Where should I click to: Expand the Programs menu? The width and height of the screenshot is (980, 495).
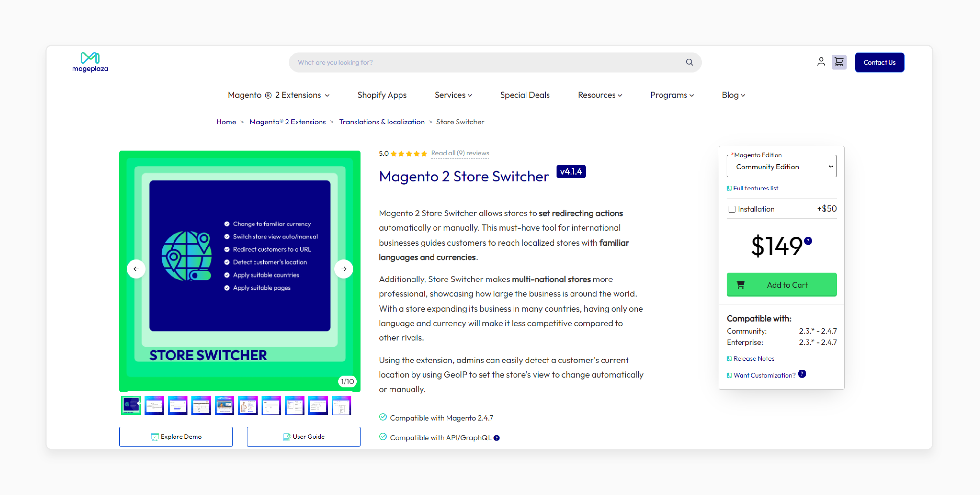pyautogui.click(x=672, y=95)
